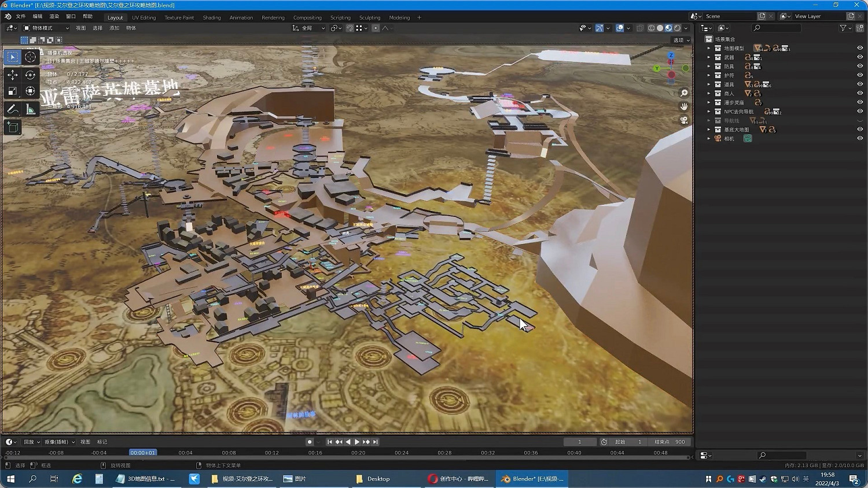Select the Rotate tool
The width and height of the screenshot is (868, 488).
31,75
